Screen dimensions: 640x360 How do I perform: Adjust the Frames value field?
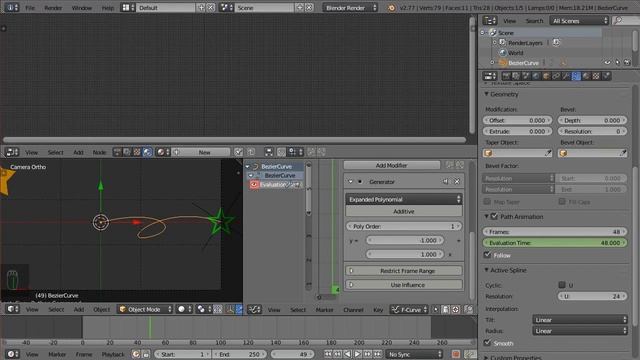coord(555,232)
